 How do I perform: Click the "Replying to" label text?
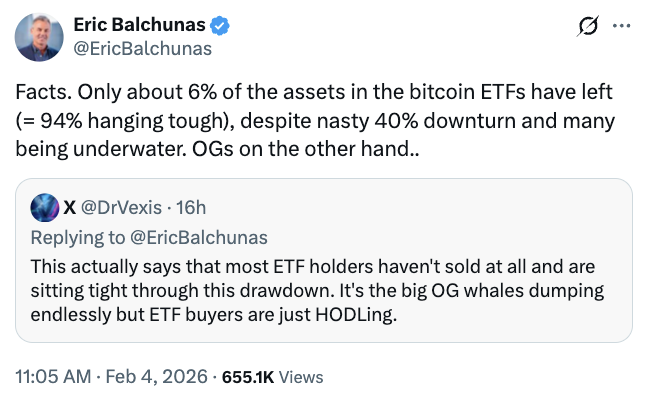click(x=81, y=236)
